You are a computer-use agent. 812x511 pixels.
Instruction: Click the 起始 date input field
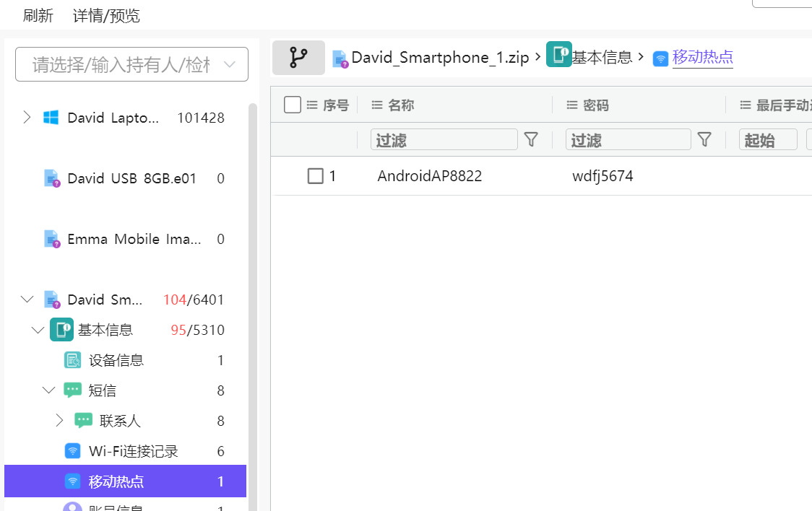click(768, 139)
